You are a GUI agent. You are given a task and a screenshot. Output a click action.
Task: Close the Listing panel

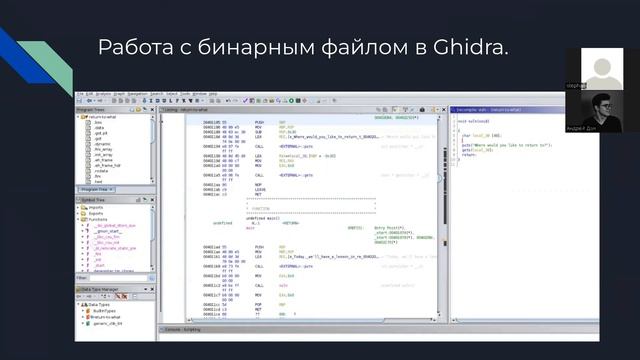click(x=444, y=109)
